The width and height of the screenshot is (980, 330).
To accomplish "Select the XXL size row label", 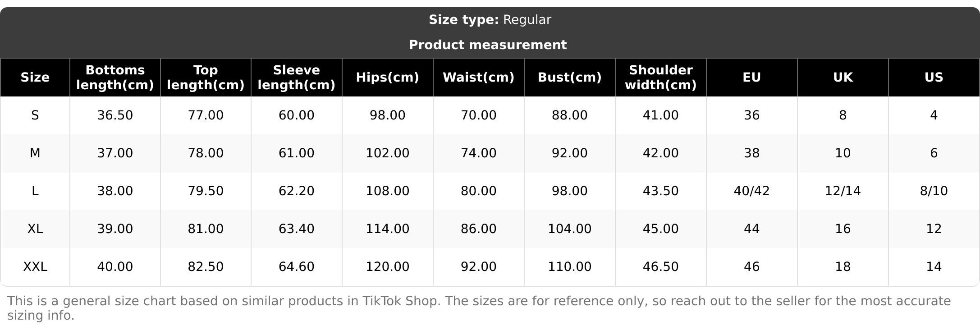I will 35,267.
